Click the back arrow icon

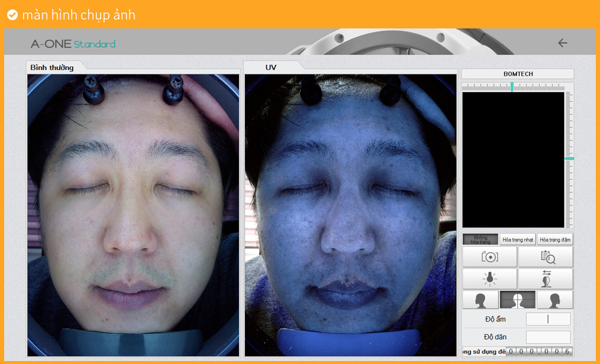(562, 43)
